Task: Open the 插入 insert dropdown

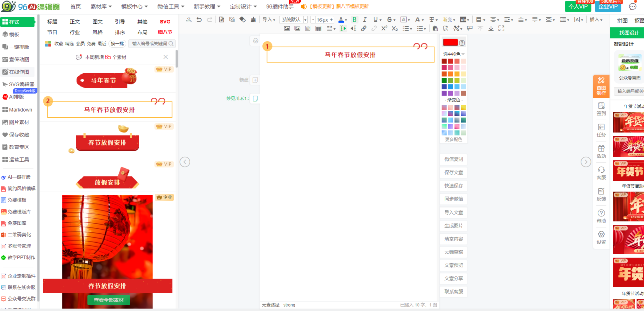Action: click(597, 20)
